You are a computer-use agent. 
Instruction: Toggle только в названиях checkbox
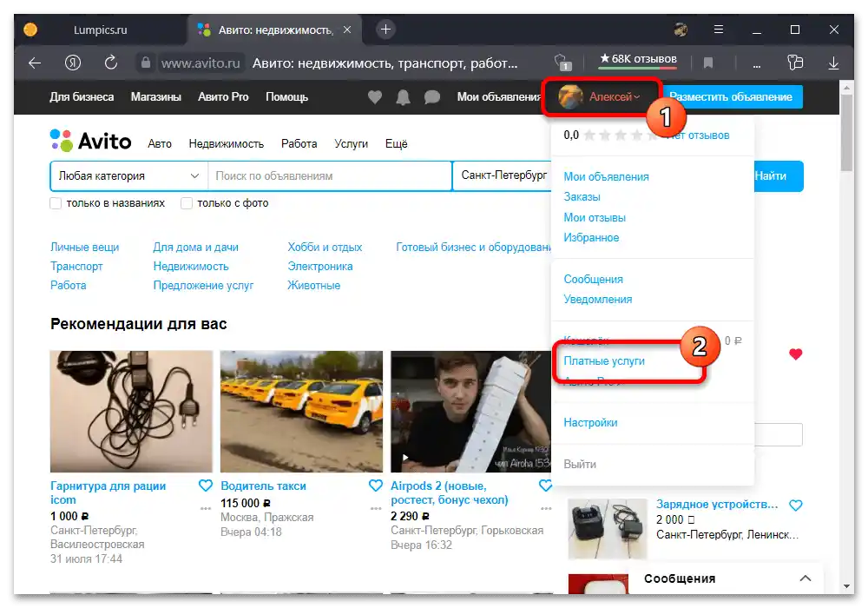point(56,203)
